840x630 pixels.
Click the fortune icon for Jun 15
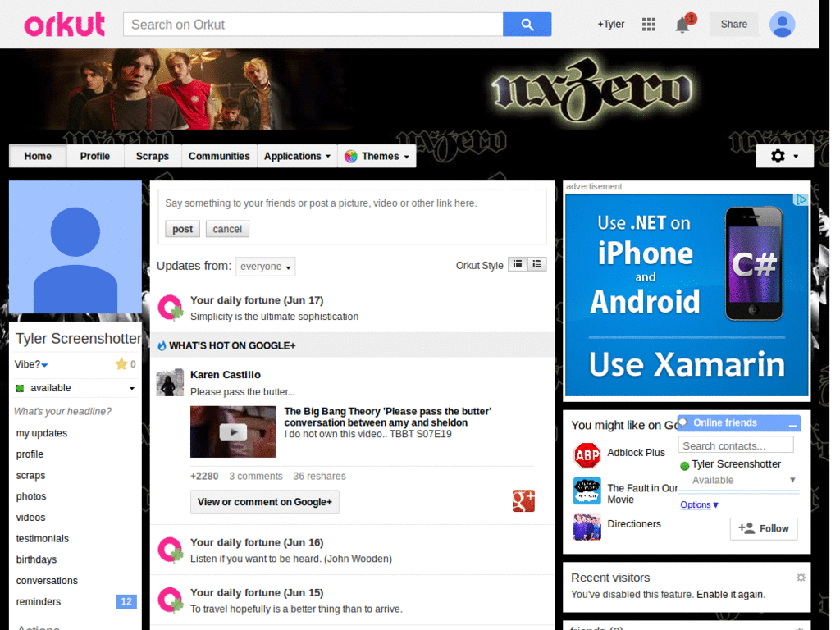point(171,600)
